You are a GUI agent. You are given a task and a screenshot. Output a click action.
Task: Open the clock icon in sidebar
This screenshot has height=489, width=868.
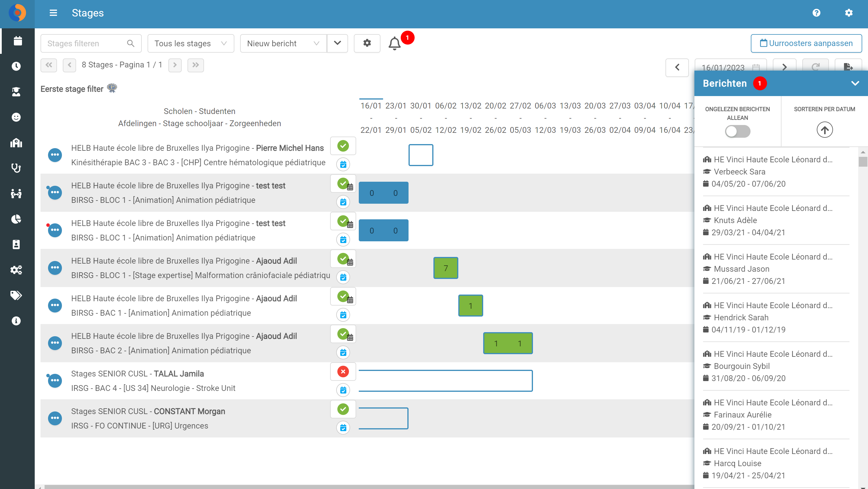point(16,66)
